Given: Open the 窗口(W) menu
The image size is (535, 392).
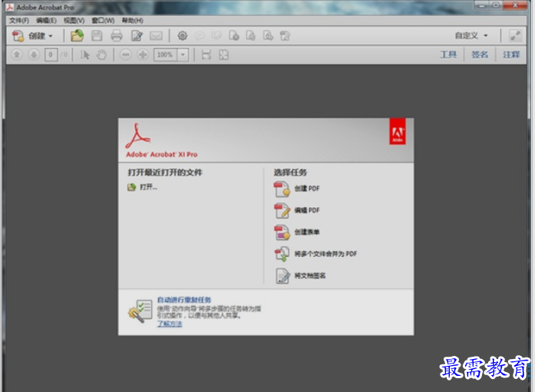Looking at the screenshot, I should pyautogui.click(x=103, y=21).
